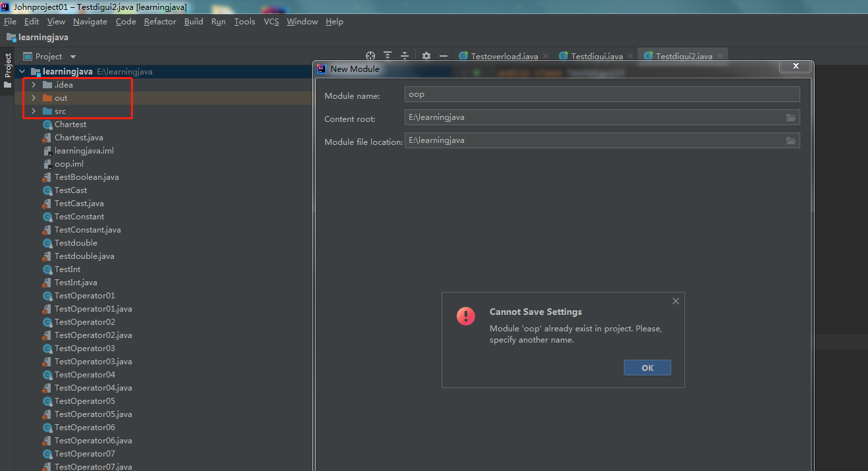Click the Module name input field
868x471 pixels.
[x=602, y=94]
